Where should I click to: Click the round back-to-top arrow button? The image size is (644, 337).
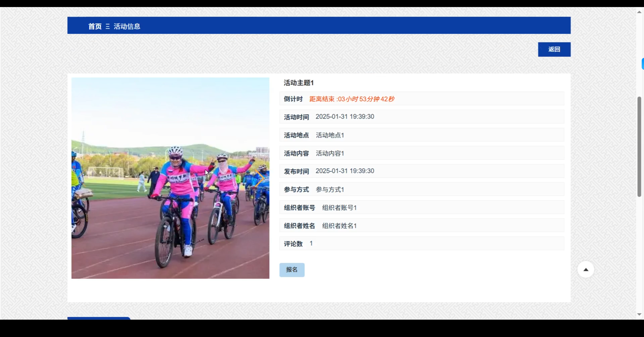pyautogui.click(x=586, y=270)
